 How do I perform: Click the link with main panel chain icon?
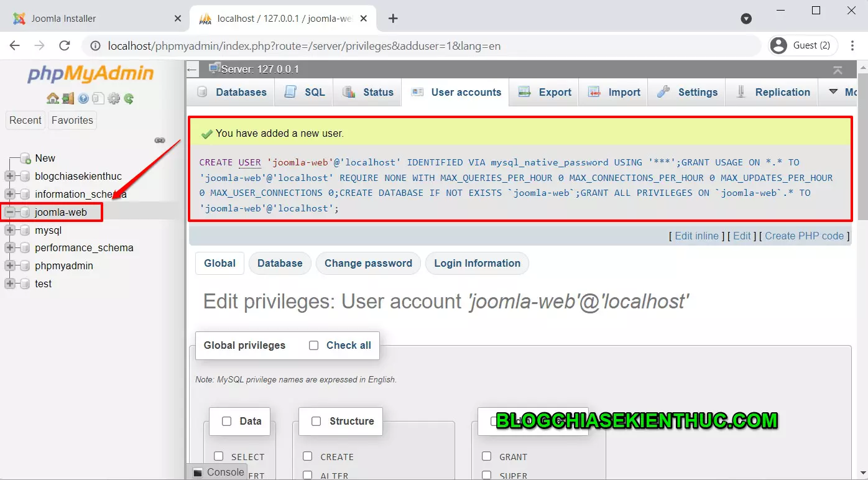160,141
